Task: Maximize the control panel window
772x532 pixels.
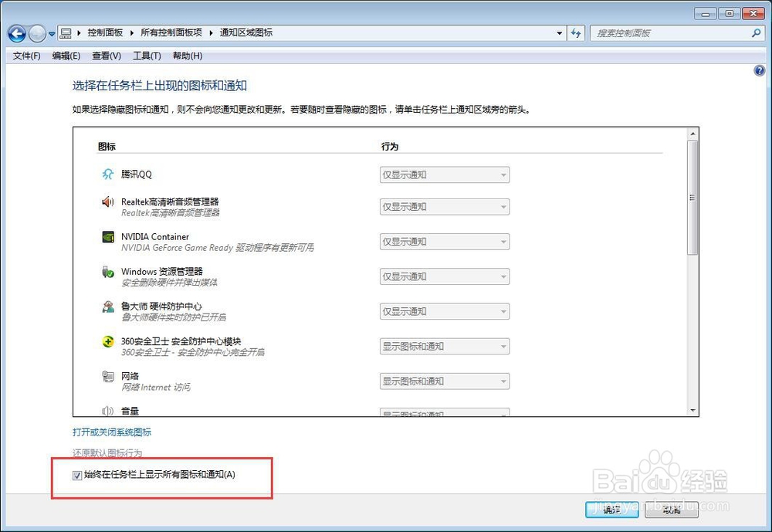Action: pos(730,13)
